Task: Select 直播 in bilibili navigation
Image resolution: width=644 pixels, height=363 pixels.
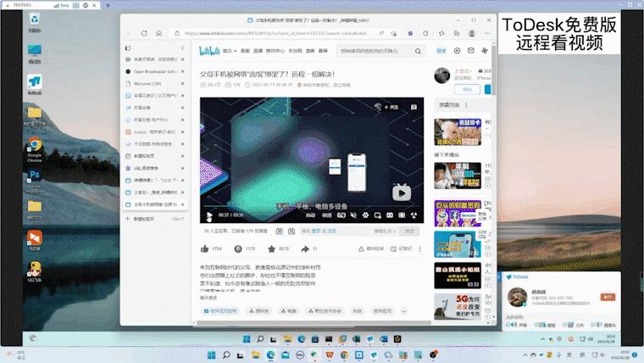Action: click(258, 51)
